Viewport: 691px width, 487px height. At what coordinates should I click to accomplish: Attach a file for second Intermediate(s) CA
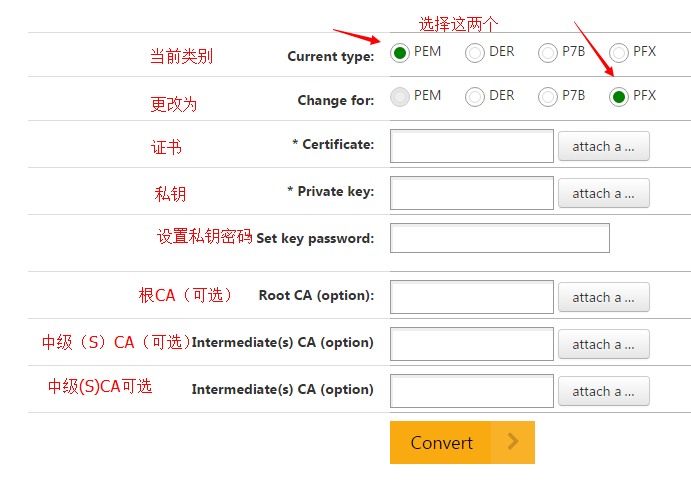(x=603, y=391)
